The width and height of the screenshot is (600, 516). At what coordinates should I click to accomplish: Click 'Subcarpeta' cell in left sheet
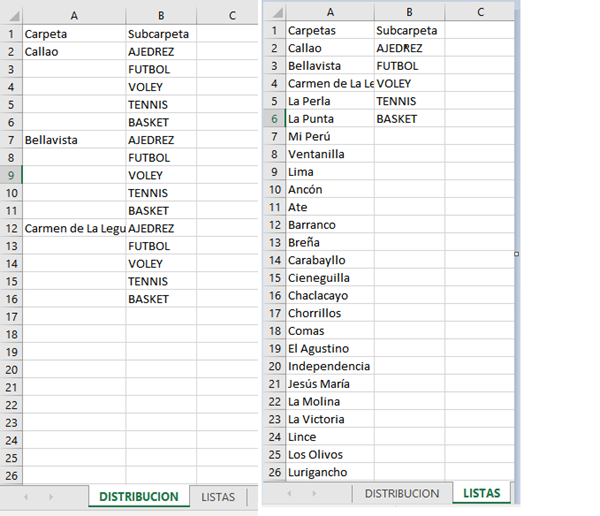(x=161, y=34)
